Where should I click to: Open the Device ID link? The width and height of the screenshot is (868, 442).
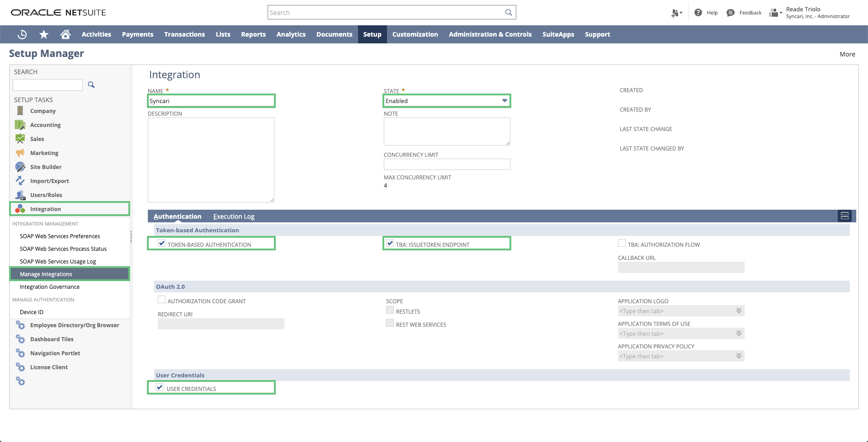32,312
